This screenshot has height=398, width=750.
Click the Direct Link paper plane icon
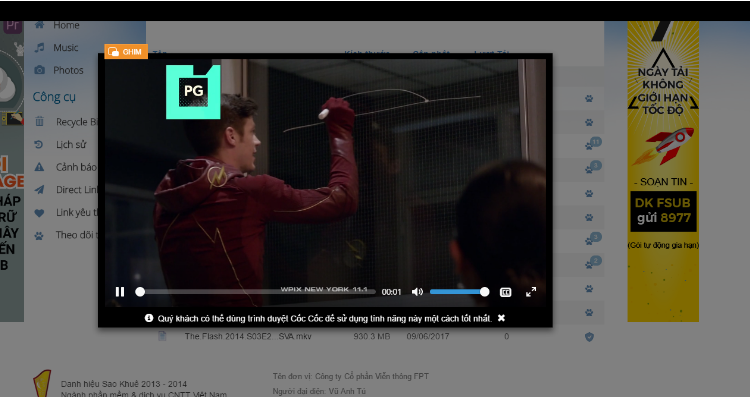39,190
